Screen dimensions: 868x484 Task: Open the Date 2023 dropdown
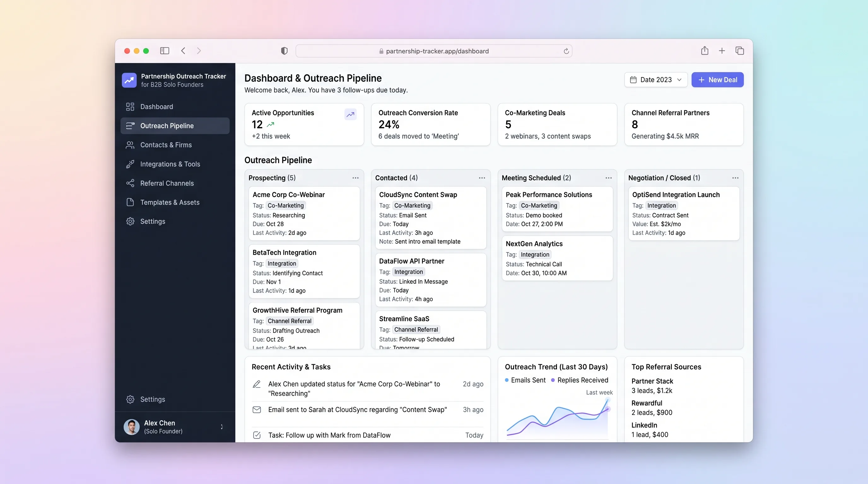656,80
